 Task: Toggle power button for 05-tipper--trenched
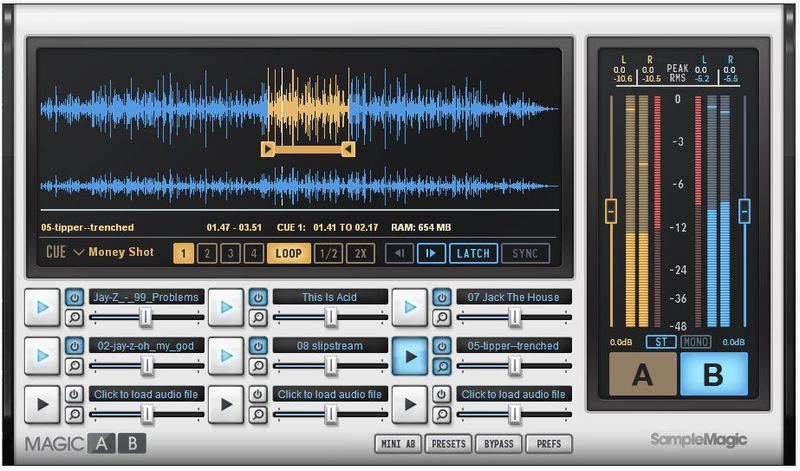[441, 346]
